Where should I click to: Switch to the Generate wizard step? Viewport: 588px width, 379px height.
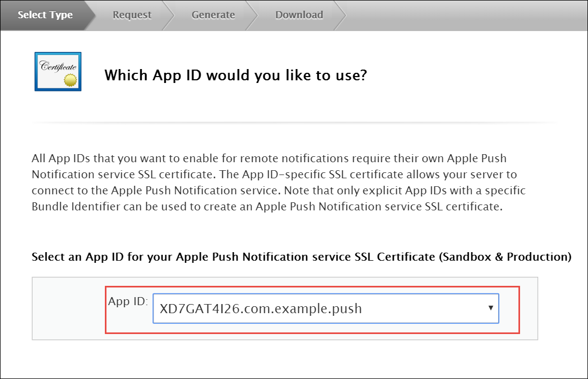pos(213,15)
